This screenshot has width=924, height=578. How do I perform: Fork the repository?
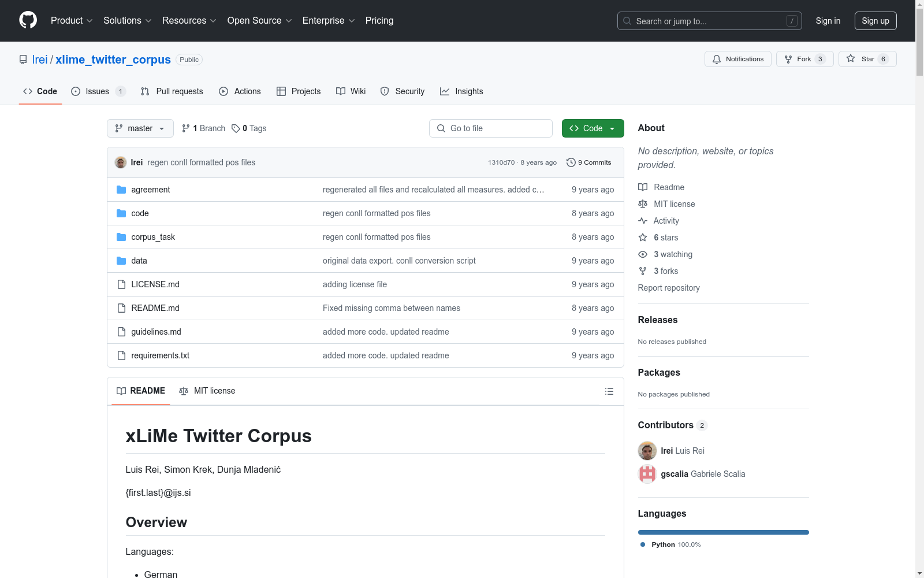(x=805, y=59)
